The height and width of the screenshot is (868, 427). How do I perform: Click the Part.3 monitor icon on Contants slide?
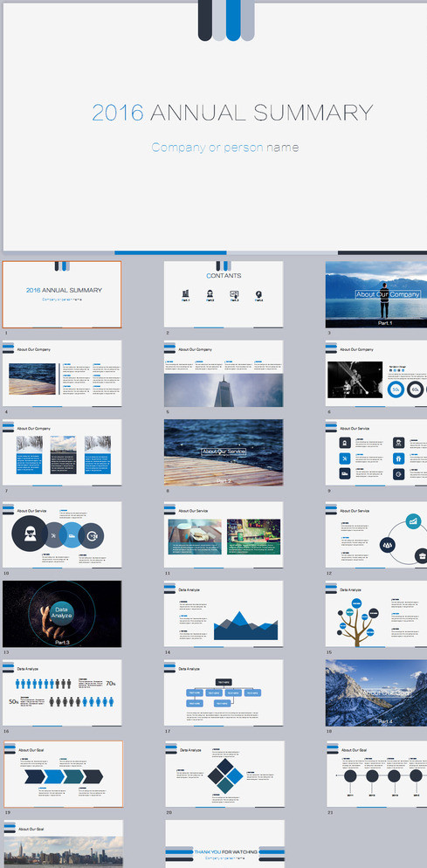point(234,294)
